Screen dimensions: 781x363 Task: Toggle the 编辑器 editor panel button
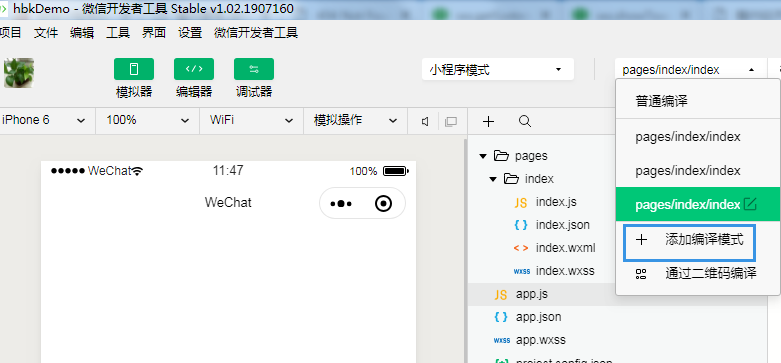click(x=194, y=69)
